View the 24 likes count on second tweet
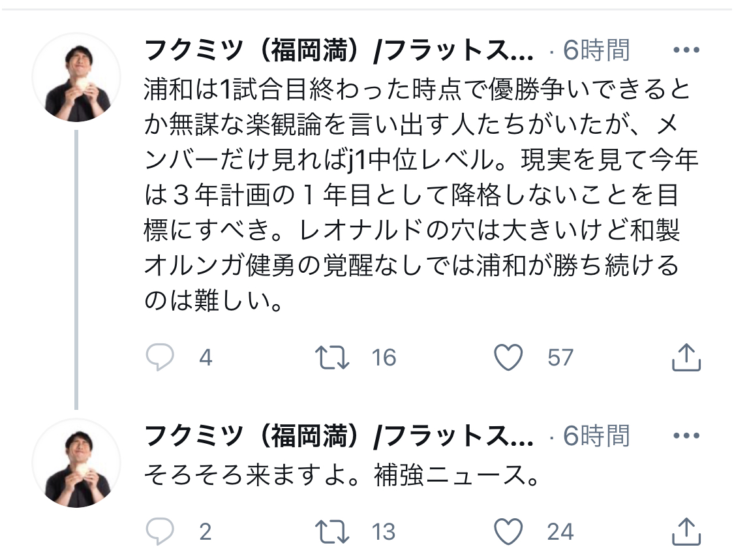This screenshot has height=560, width=734. 560,532
